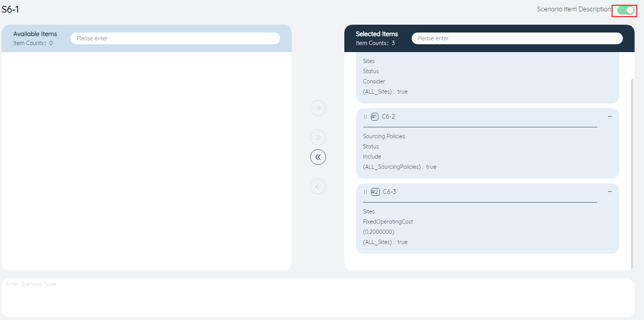Toggle the Scenario Item Description switch

click(626, 10)
